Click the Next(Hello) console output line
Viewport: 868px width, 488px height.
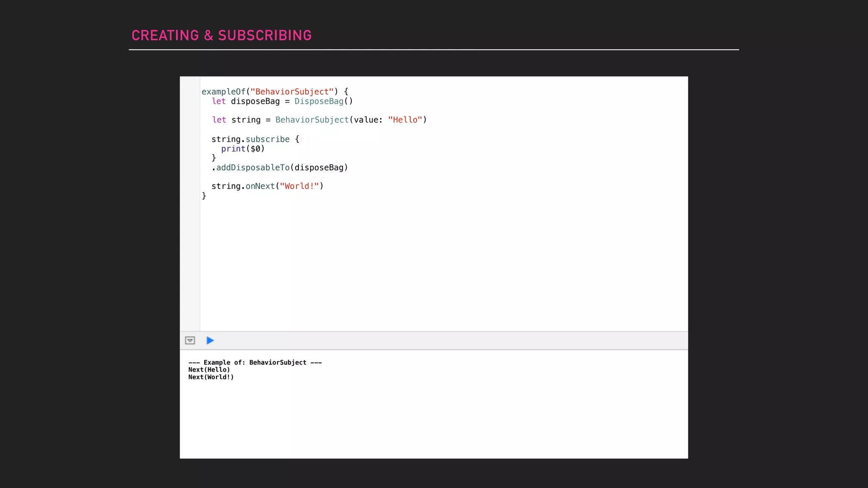tap(209, 370)
